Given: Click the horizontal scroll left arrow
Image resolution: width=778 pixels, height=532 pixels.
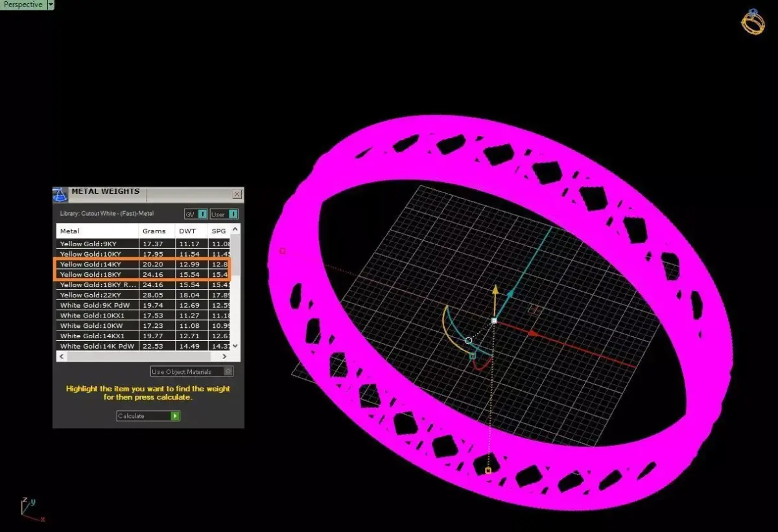Looking at the screenshot, I should tap(62, 356).
